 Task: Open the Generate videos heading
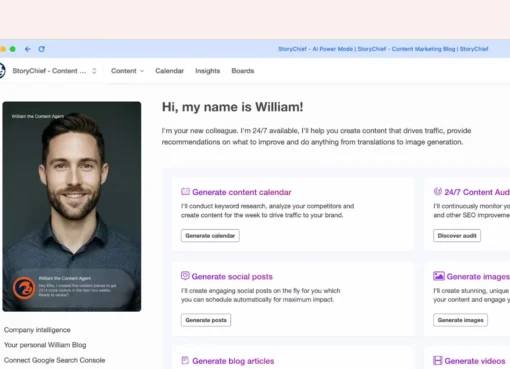[x=475, y=361]
